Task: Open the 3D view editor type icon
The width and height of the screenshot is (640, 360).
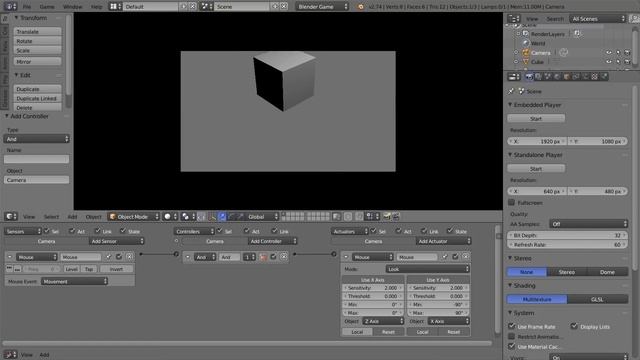Action: [11, 217]
